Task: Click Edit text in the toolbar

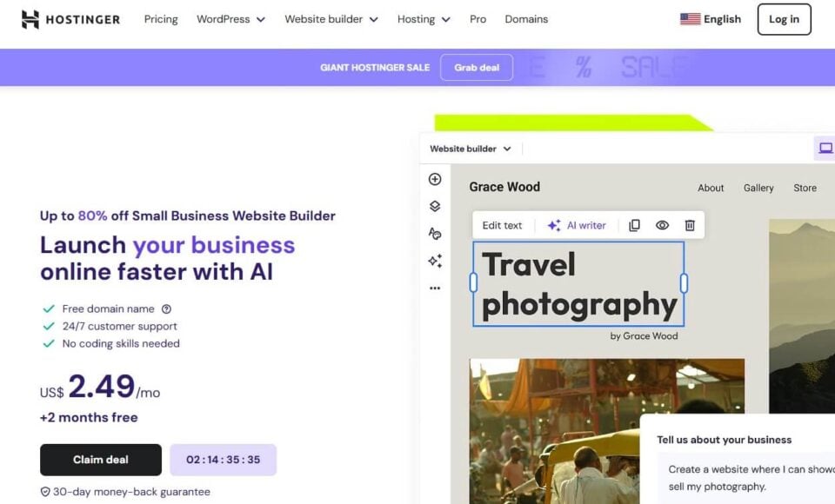Action: point(502,225)
